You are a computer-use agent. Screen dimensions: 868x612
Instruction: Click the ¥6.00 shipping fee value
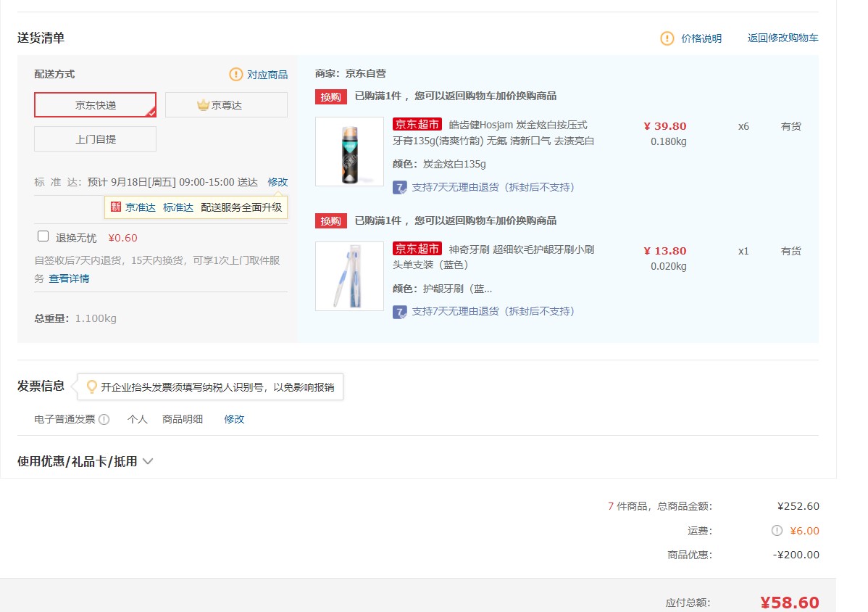click(804, 531)
